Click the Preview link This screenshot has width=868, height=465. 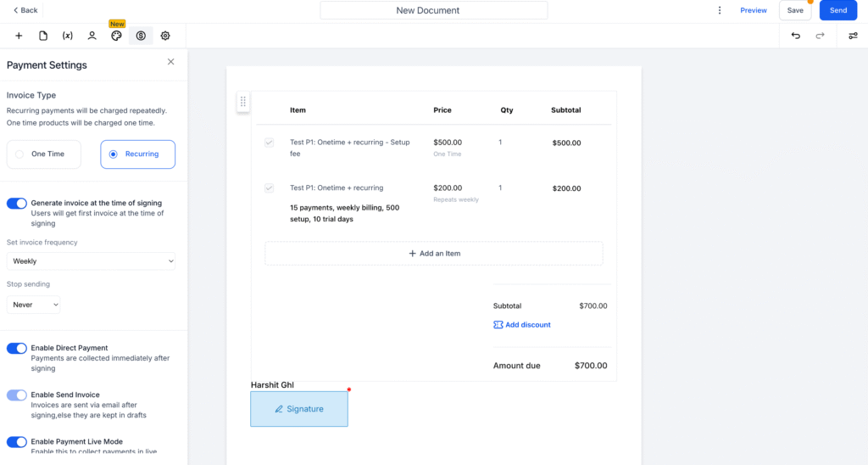pos(754,10)
